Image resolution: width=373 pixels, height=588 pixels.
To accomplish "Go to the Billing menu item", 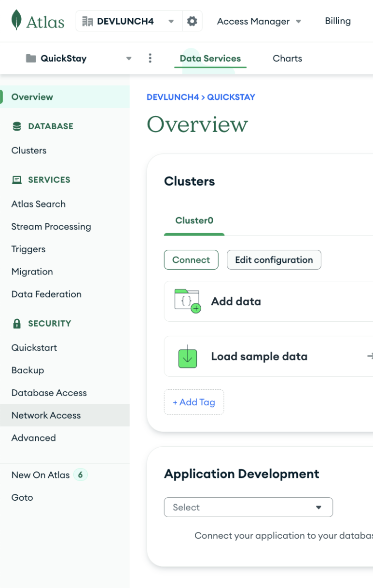I will click(x=338, y=21).
